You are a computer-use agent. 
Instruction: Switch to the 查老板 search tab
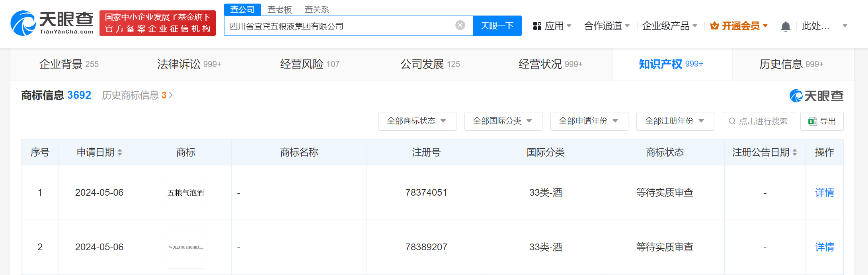click(280, 10)
